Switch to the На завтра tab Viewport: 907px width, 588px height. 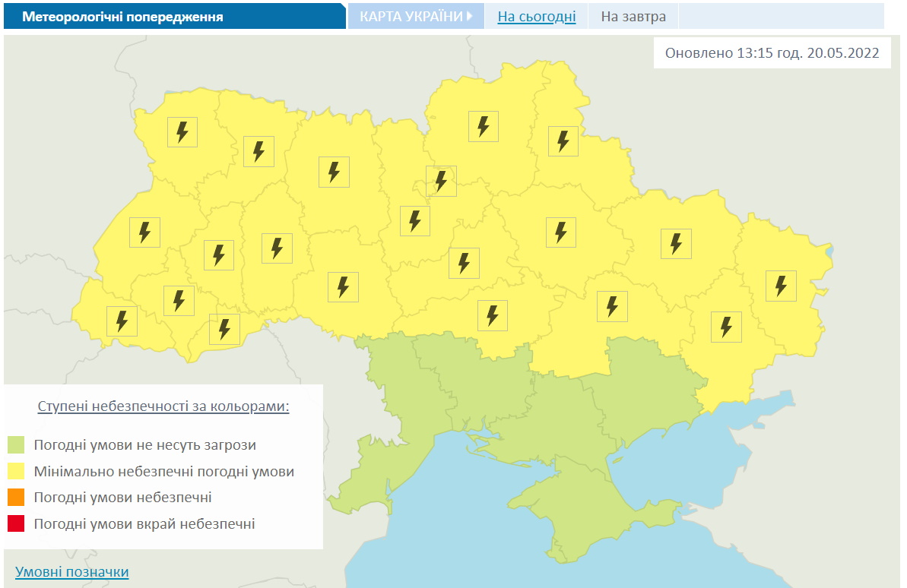[x=633, y=16]
